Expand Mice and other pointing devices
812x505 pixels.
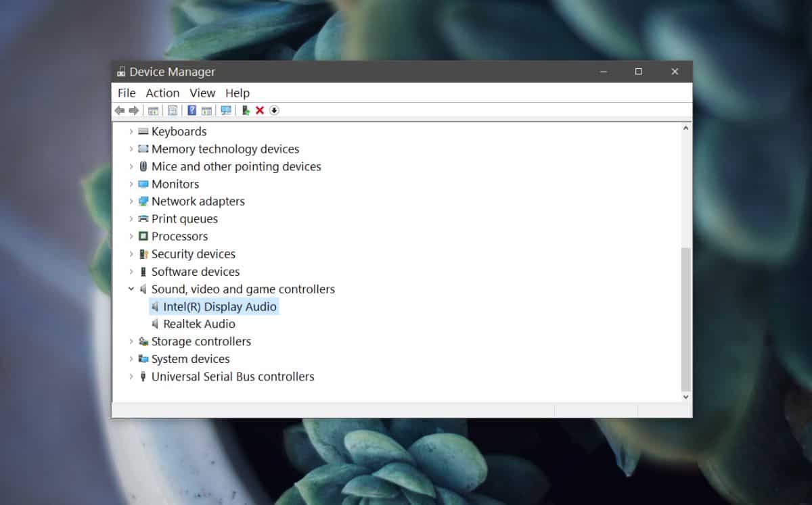[131, 166]
